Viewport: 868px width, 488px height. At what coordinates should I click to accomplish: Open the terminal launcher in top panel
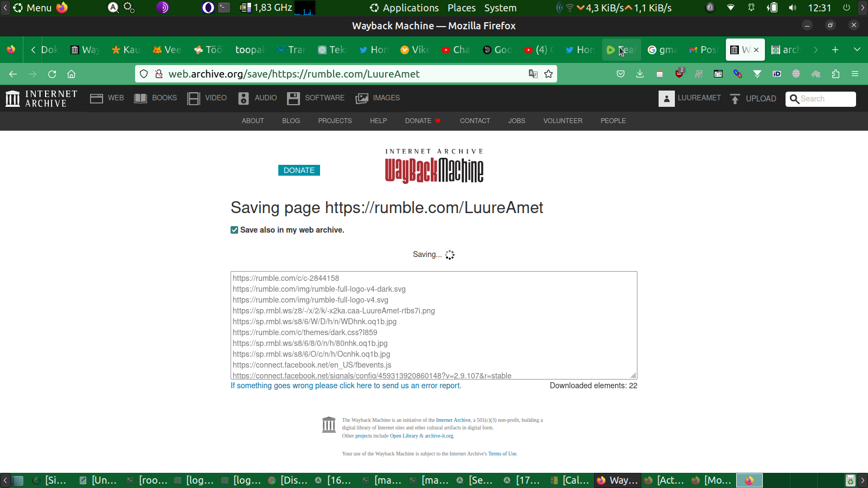click(224, 8)
